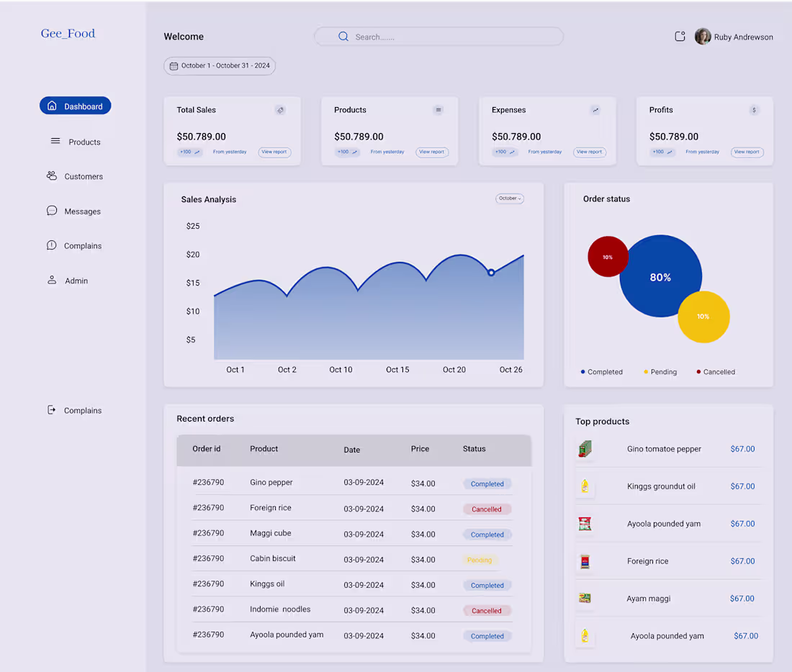792x672 pixels.
Task: Click the search magnifier icon
Action: (x=343, y=36)
